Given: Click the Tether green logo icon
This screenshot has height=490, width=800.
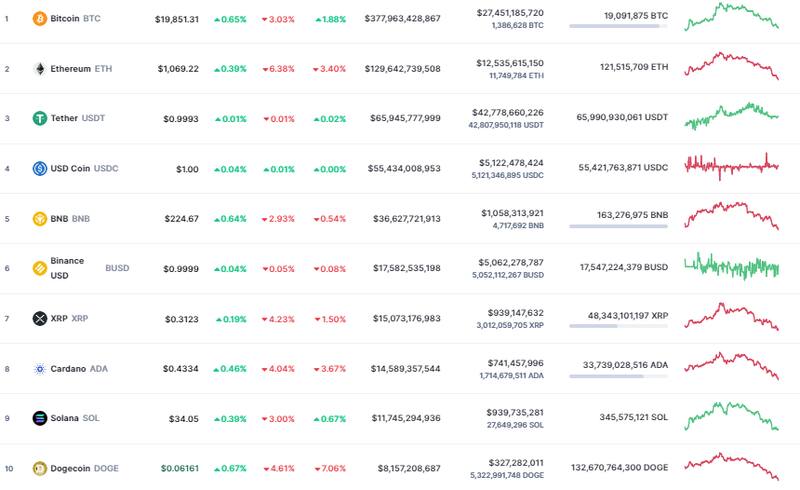Looking at the screenshot, I should click(40, 118).
